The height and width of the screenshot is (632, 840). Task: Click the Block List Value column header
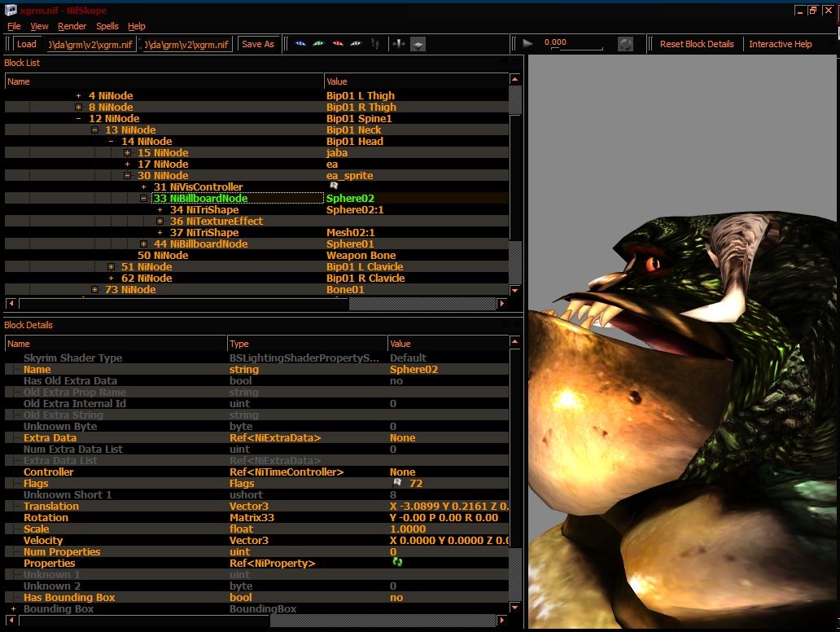[416, 81]
